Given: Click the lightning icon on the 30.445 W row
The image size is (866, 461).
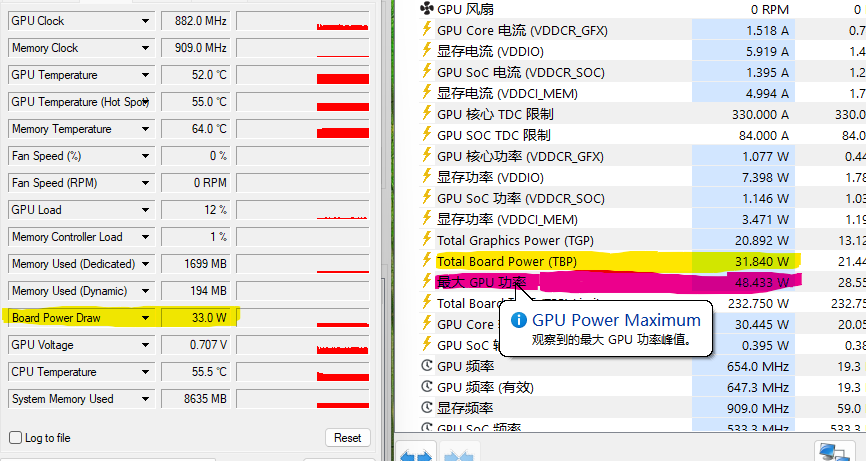Looking at the screenshot, I should [x=426, y=323].
